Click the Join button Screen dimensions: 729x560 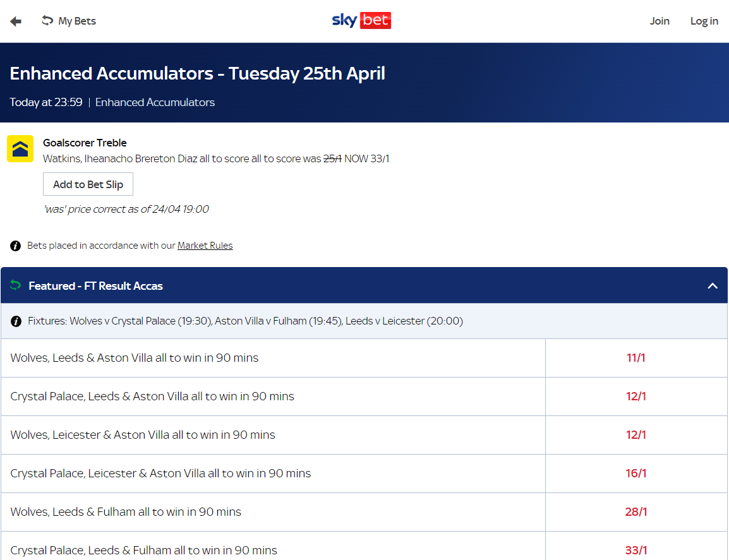(660, 21)
